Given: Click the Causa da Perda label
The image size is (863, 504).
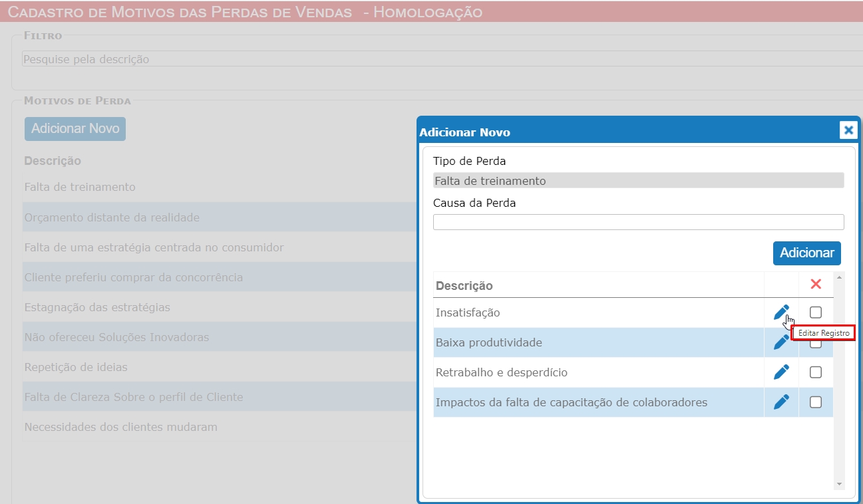Looking at the screenshot, I should (474, 203).
